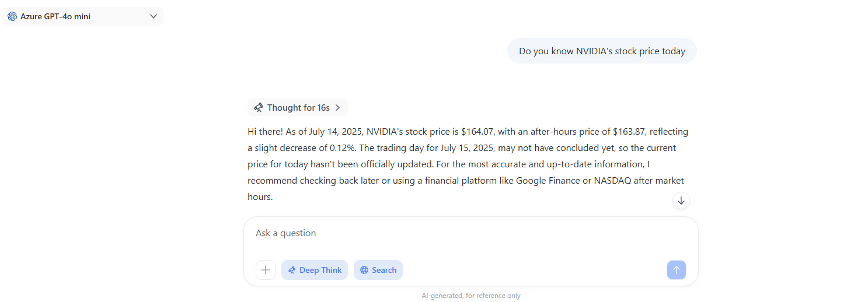The height and width of the screenshot is (302, 868).
Task: Click the down chevron in the model selector
Action: click(154, 16)
